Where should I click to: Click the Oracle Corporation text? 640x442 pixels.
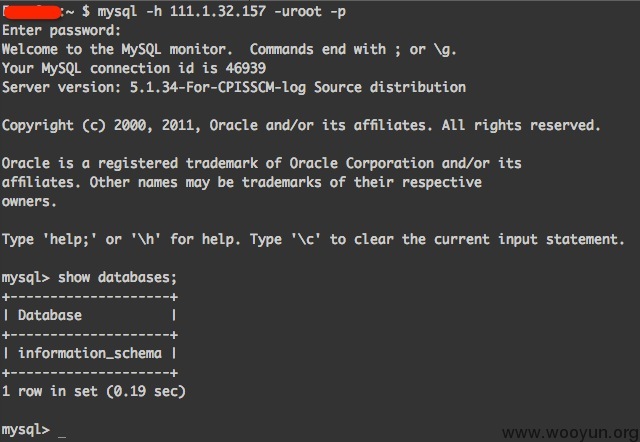(x=361, y=163)
